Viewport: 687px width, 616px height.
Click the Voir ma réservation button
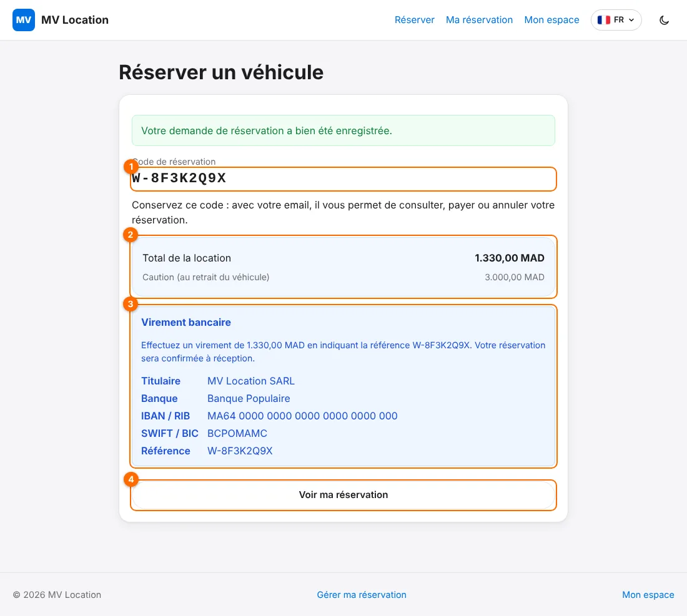click(x=343, y=495)
